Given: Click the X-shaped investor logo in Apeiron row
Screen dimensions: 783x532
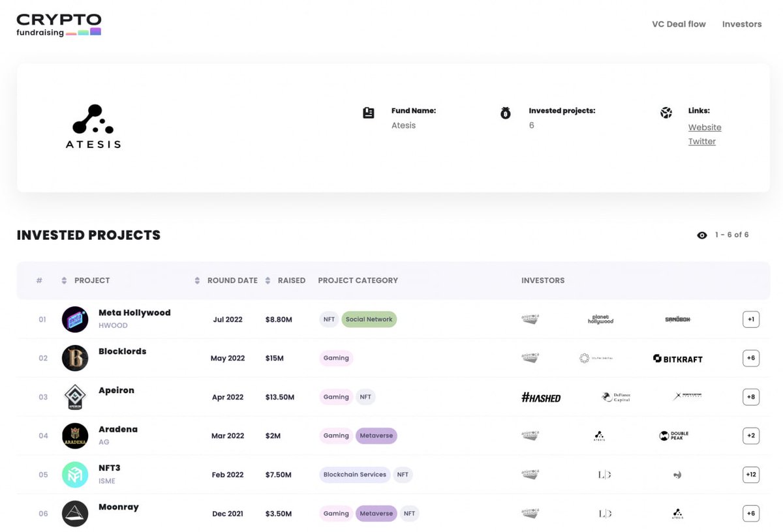Looking at the screenshot, I should click(688, 396).
